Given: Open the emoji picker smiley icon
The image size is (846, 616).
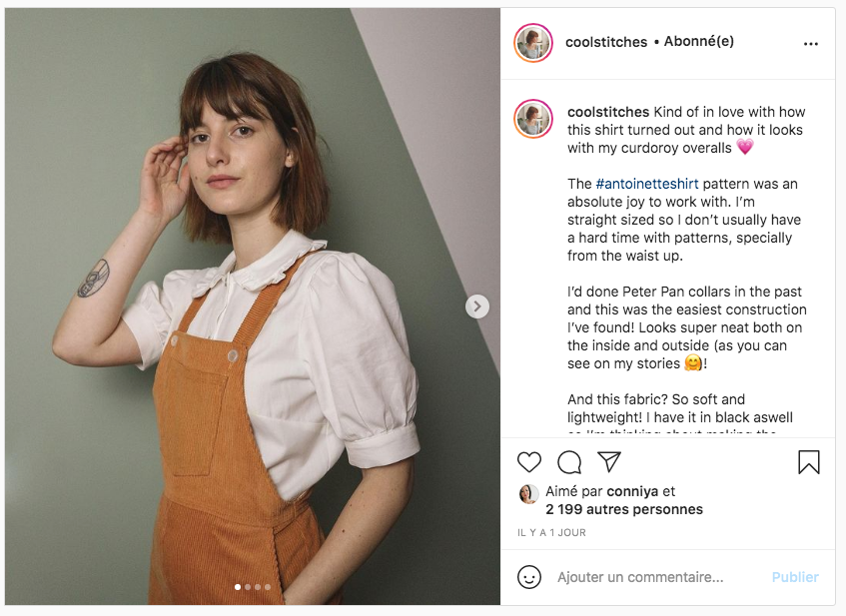Looking at the screenshot, I should 529,577.
